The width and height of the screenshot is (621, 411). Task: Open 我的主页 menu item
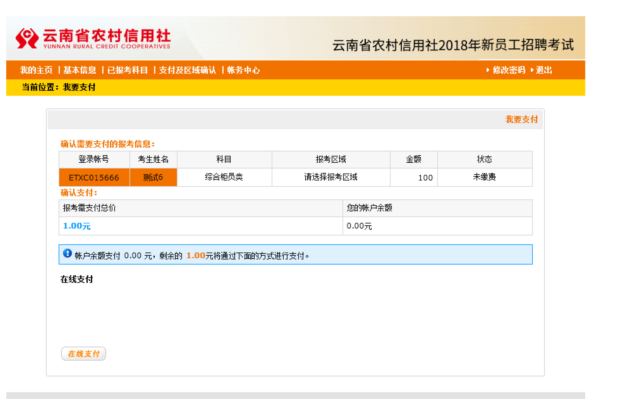(x=36, y=70)
